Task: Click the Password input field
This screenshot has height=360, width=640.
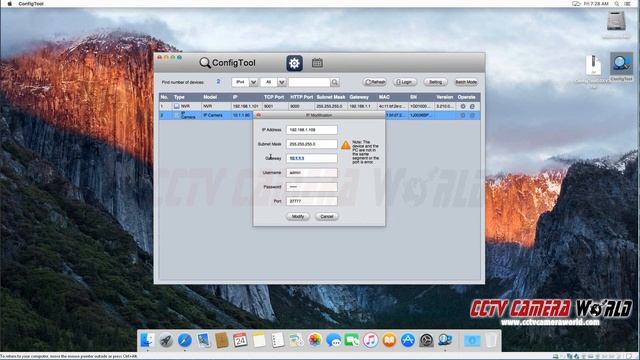Action: [x=312, y=187]
